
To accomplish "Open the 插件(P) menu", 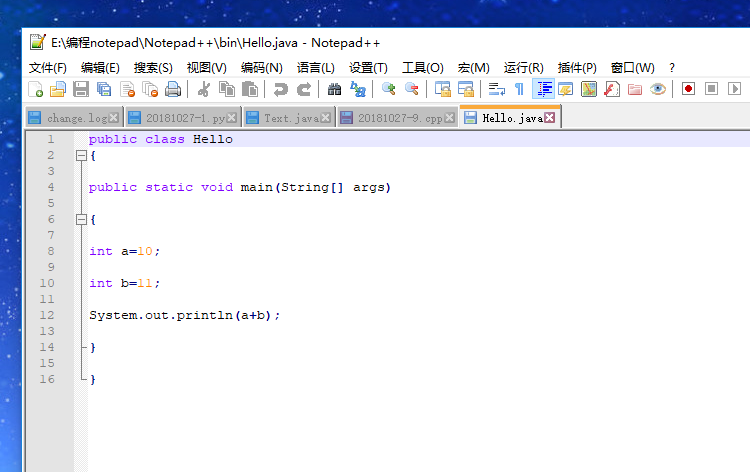I will pyautogui.click(x=577, y=68).
